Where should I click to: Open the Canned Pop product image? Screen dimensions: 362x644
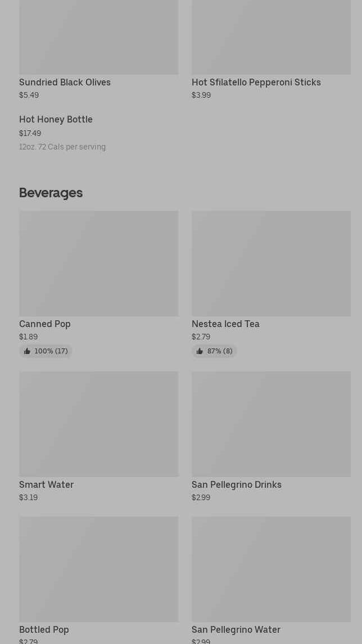point(98,263)
